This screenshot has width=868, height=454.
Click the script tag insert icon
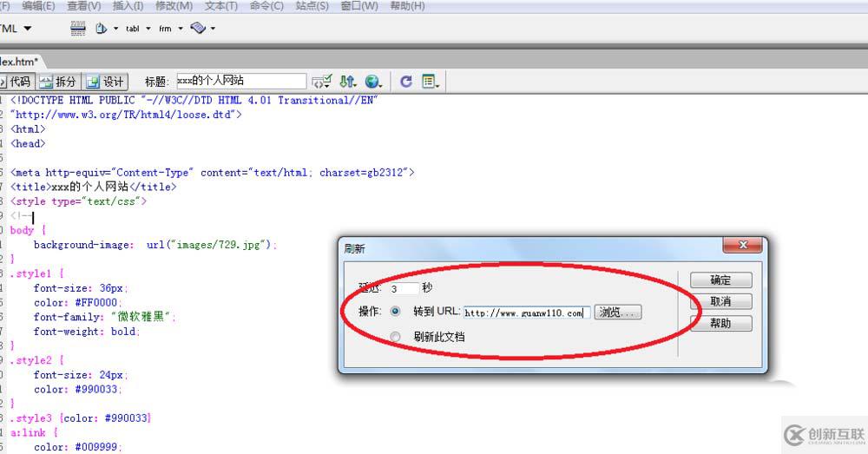[198, 29]
